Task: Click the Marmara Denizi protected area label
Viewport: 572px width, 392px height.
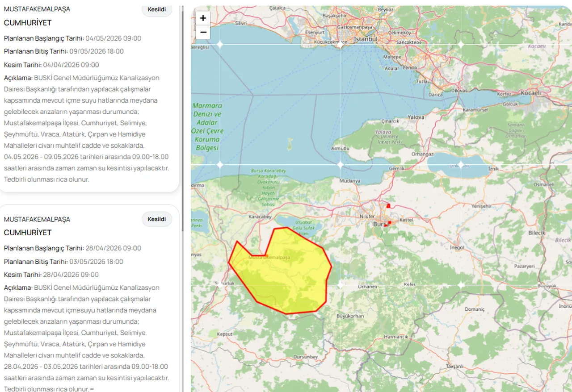Action: point(207,126)
